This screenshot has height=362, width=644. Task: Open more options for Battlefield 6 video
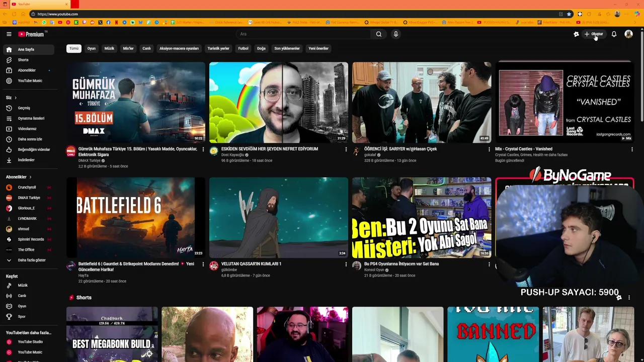[x=203, y=264]
